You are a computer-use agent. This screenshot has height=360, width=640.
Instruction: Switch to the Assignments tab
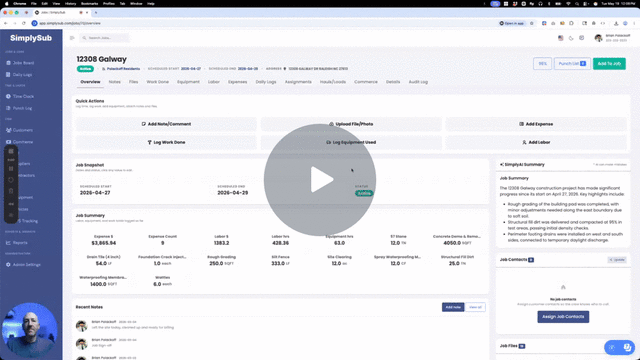[298, 82]
